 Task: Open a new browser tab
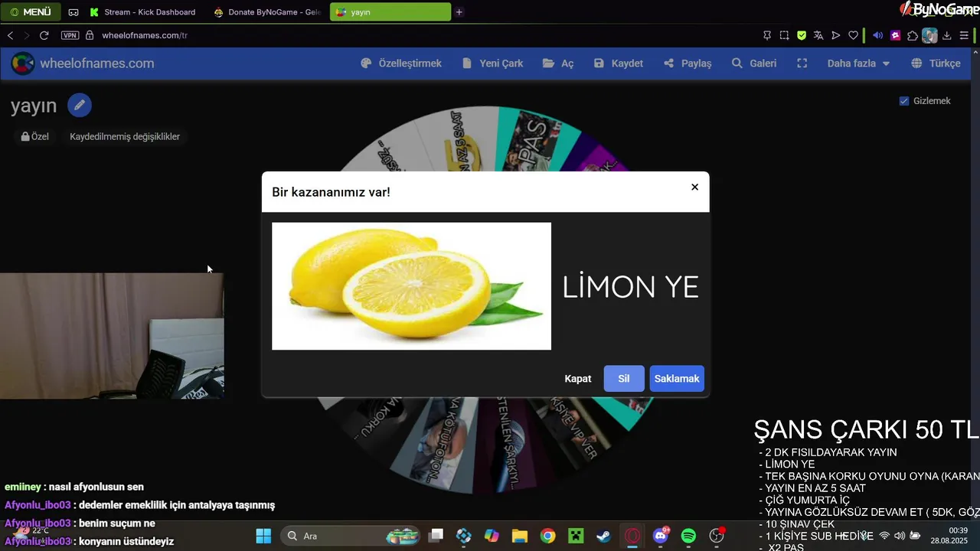point(459,12)
